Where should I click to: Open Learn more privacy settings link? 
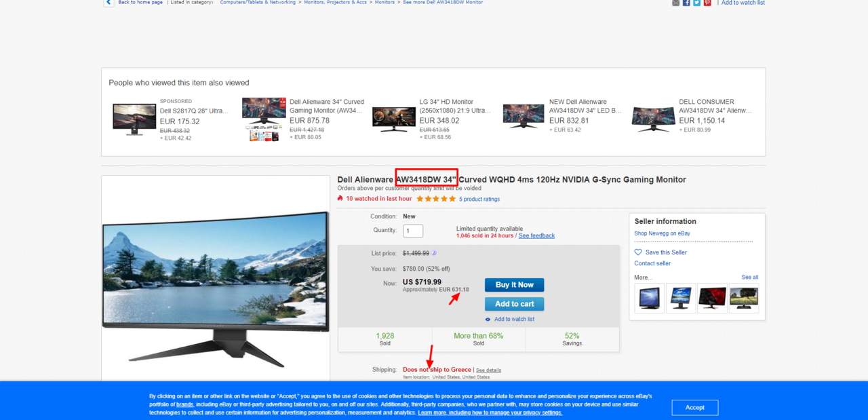490,413
